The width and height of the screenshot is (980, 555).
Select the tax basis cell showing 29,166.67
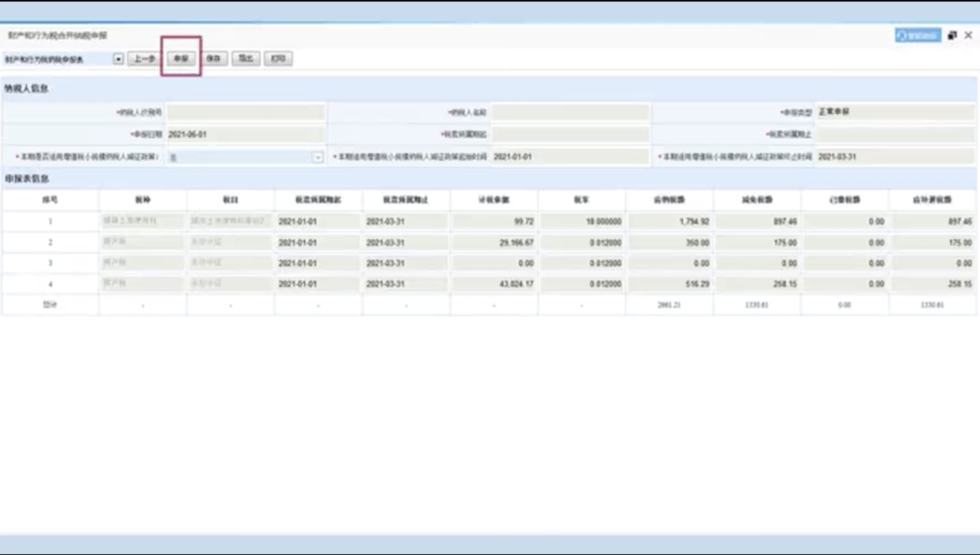pos(494,243)
